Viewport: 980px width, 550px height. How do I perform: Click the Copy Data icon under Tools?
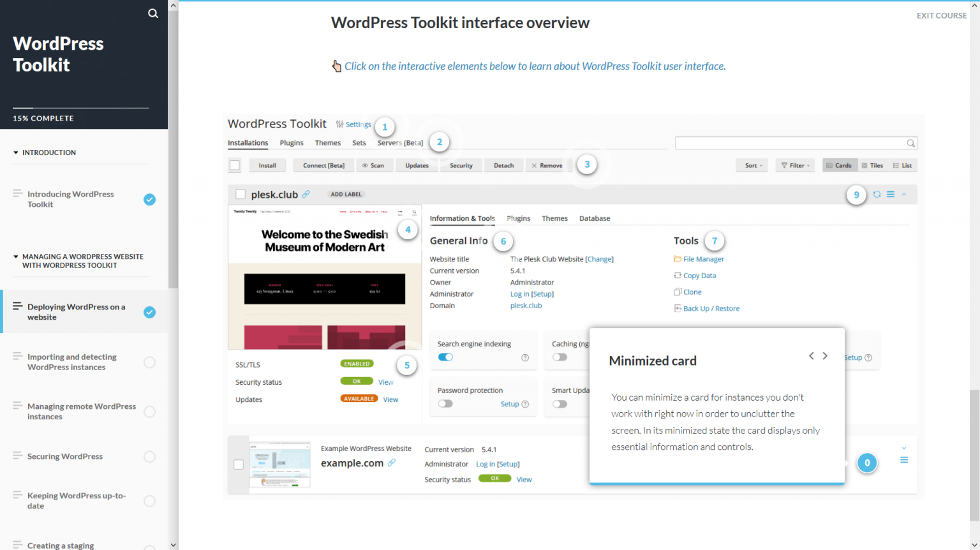[x=678, y=275]
